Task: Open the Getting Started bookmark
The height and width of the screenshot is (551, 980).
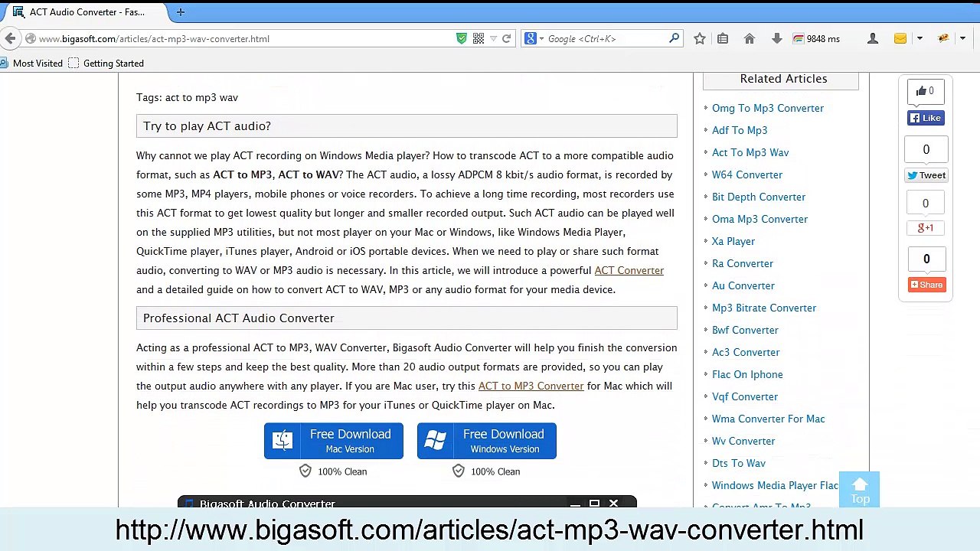Action: click(x=106, y=64)
